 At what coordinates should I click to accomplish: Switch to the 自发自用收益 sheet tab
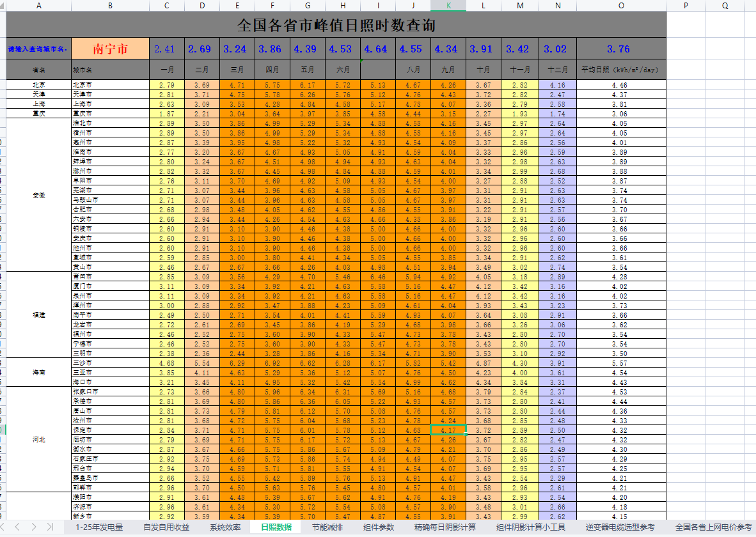166,527
